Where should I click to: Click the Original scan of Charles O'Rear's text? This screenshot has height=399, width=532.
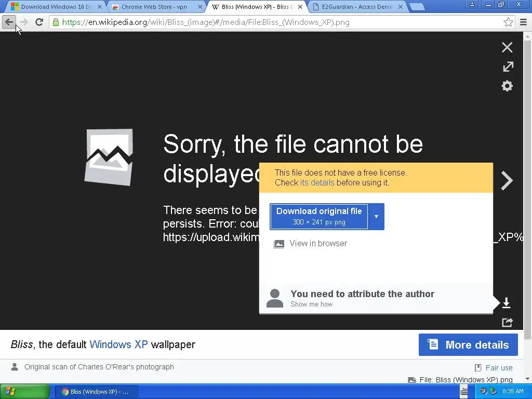click(99, 367)
